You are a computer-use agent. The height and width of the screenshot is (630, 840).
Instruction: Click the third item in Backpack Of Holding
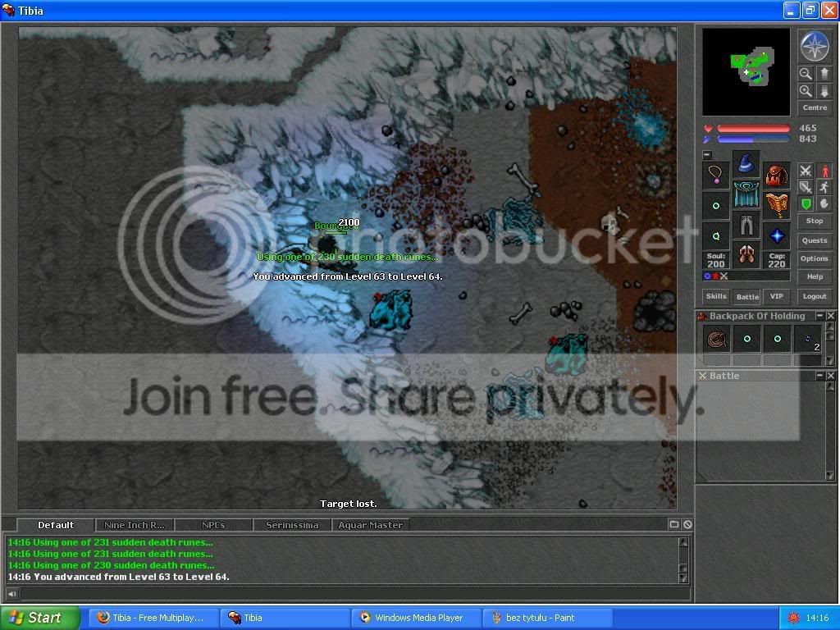pyautogui.click(x=778, y=339)
